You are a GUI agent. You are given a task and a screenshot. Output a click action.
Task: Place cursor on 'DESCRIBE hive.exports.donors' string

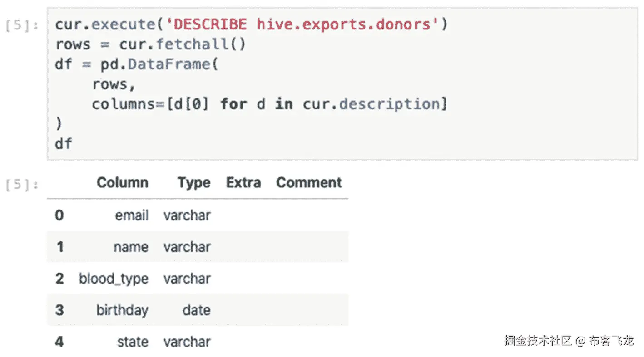point(299,24)
